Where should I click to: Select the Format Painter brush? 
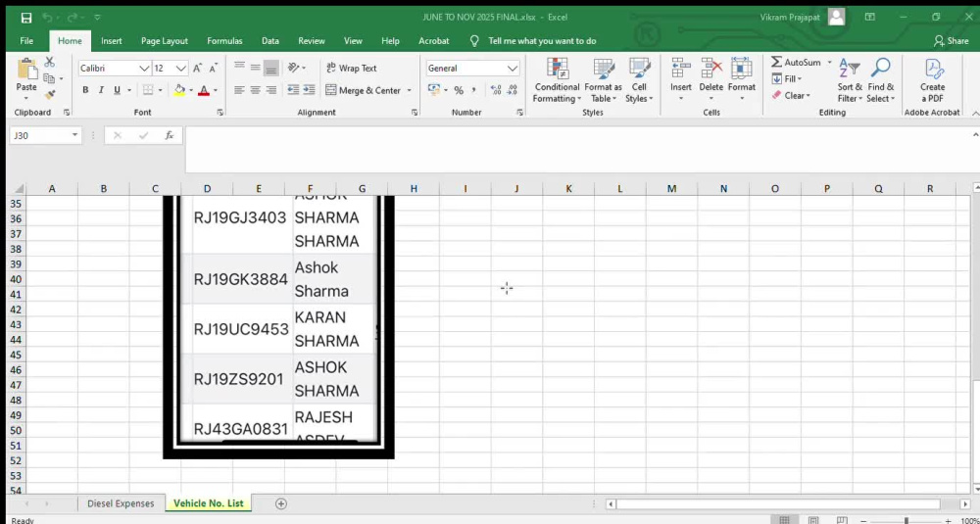(49, 94)
